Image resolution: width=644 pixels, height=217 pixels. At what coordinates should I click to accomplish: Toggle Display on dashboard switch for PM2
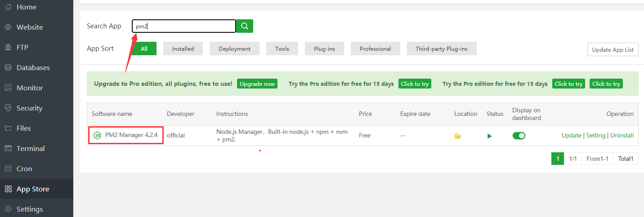(x=519, y=136)
